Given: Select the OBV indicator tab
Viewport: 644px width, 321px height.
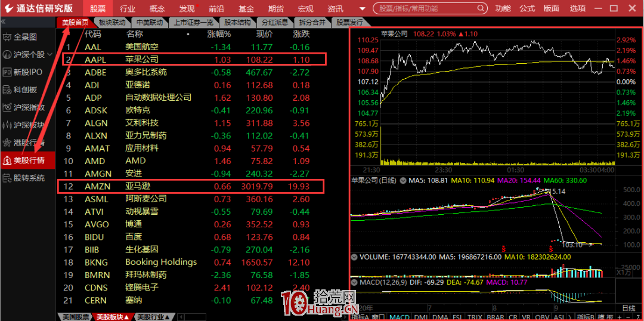Looking at the screenshot, I should pos(543,317).
